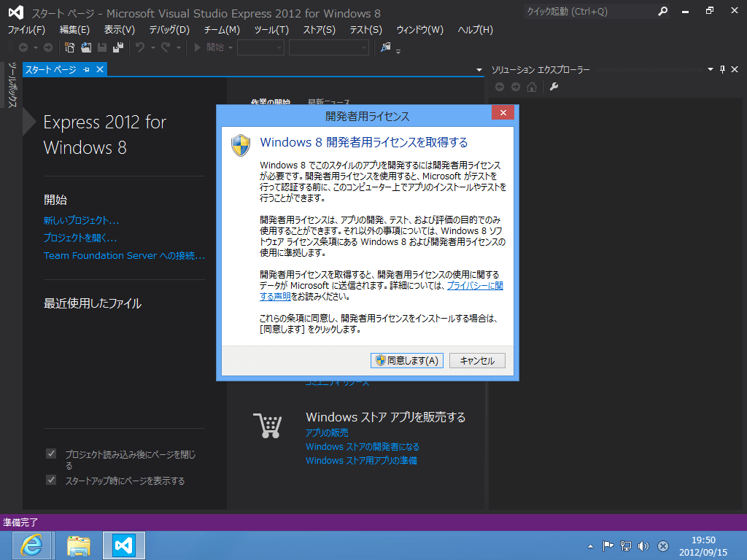Click Solution Explorer home icon
The height and width of the screenshot is (560, 747).
click(x=532, y=87)
